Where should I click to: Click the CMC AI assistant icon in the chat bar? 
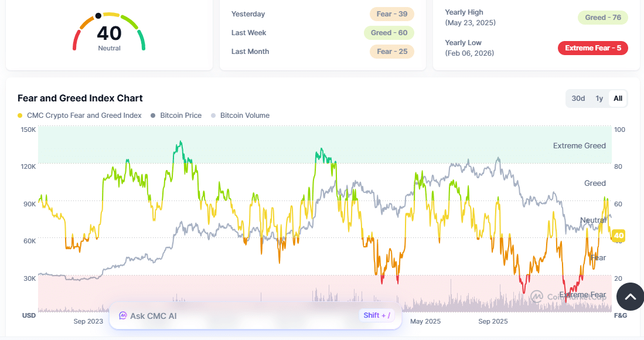122,315
